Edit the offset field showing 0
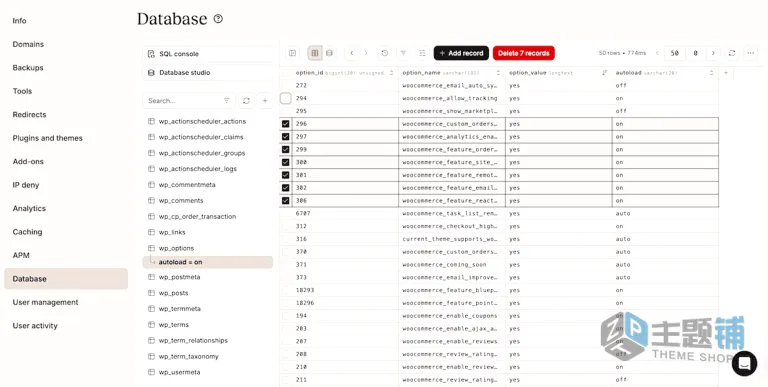 695,53
